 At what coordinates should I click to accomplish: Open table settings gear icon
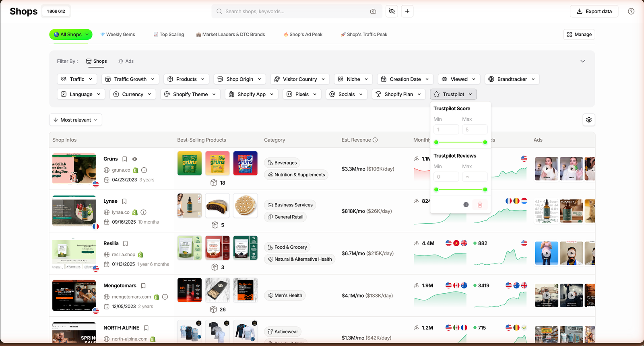(589, 120)
